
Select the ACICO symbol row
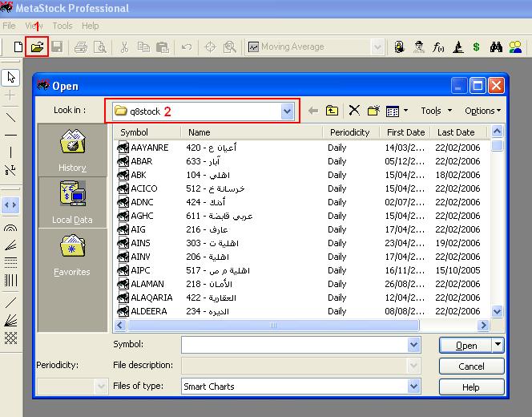[x=302, y=188]
